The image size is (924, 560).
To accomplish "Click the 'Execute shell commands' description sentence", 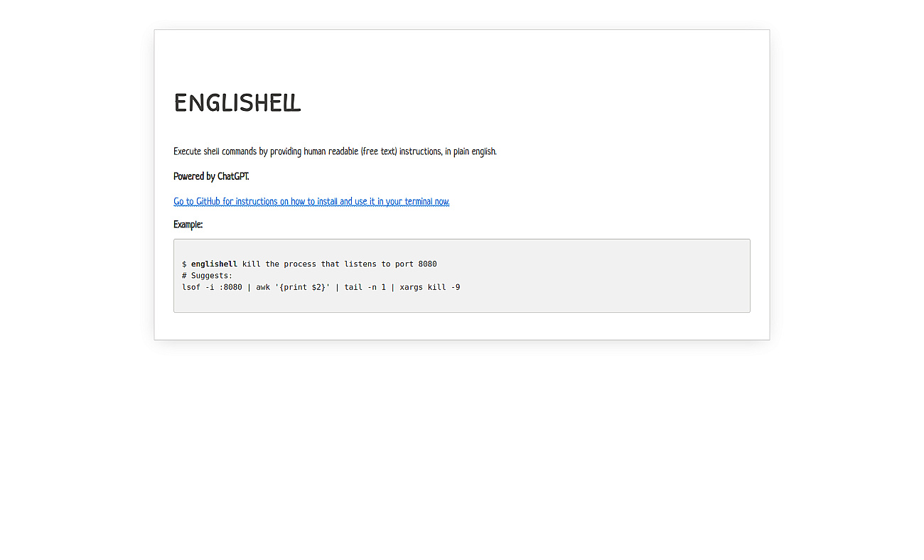I will click(335, 151).
